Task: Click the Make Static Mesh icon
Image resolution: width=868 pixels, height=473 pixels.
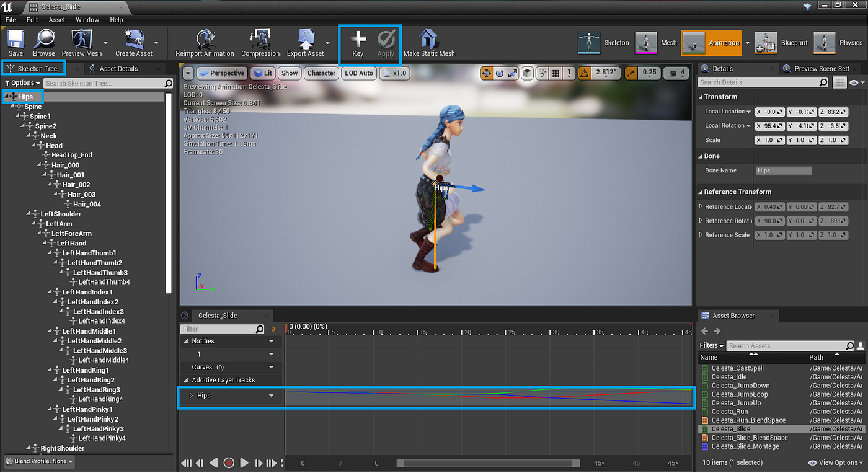Action: 429,39
